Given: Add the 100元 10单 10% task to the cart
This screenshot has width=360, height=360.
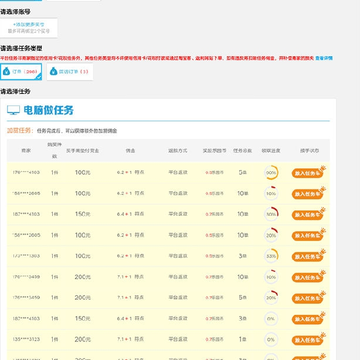Looking at the screenshot, I should 307,194.
